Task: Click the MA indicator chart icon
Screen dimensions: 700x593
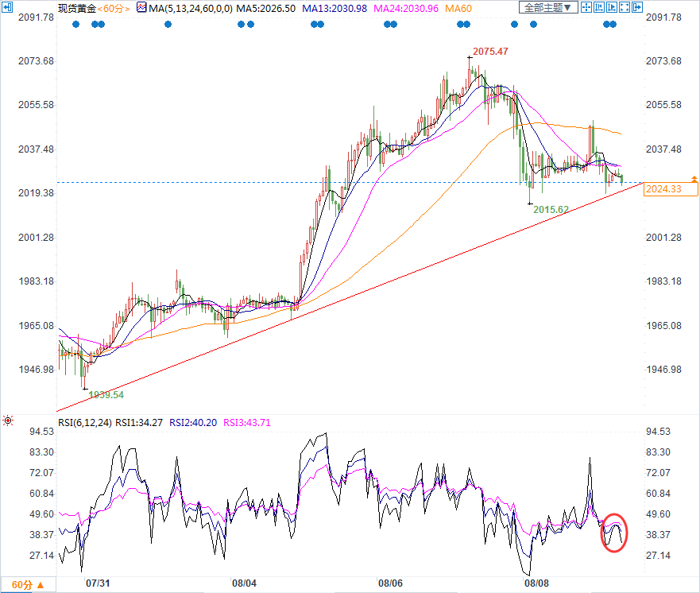Action: point(141,7)
